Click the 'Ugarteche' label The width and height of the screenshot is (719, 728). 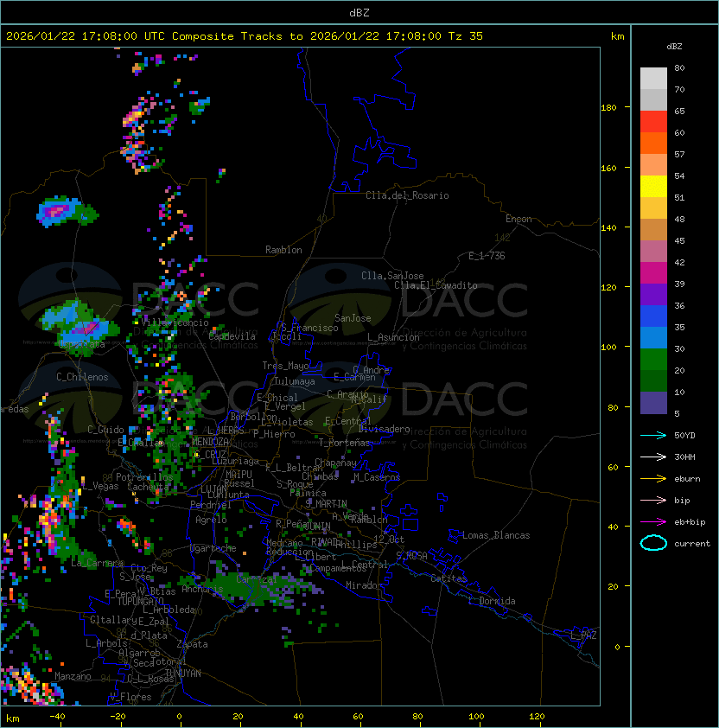213,549
